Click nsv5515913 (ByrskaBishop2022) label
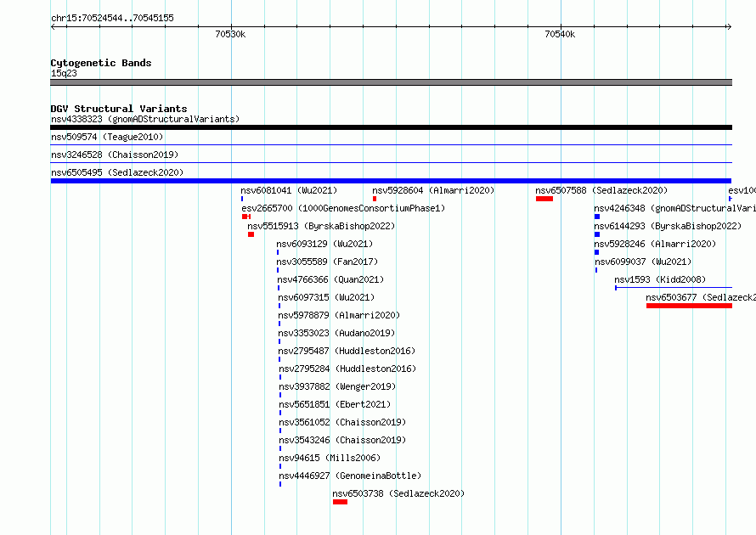The image size is (756, 535). coord(321,226)
